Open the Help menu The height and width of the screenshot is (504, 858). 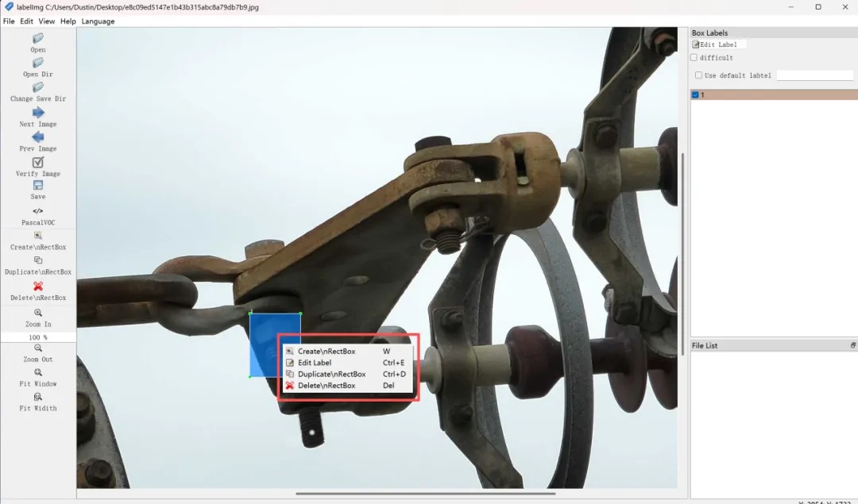pos(68,21)
